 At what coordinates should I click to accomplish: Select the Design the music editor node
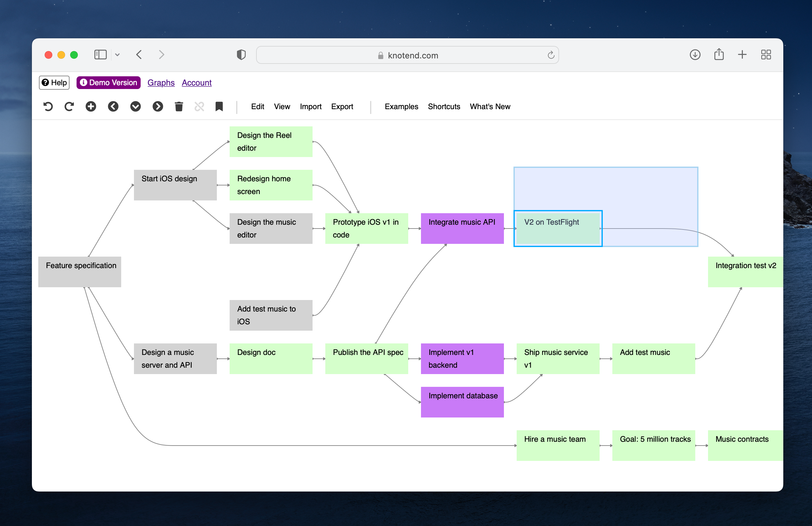(271, 228)
